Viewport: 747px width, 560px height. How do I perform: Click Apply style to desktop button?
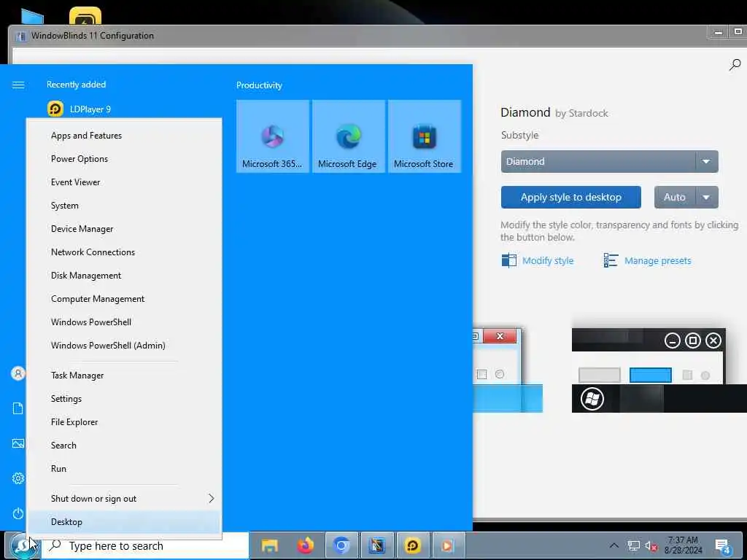pos(570,197)
